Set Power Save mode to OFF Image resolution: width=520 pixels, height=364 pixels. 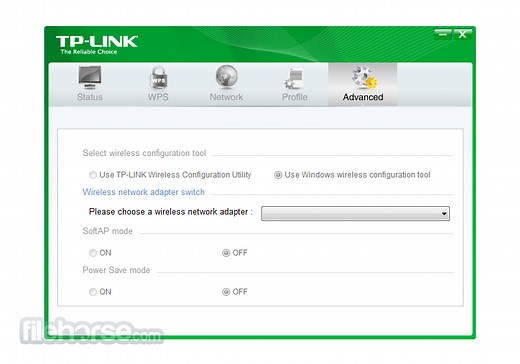coord(226,292)
